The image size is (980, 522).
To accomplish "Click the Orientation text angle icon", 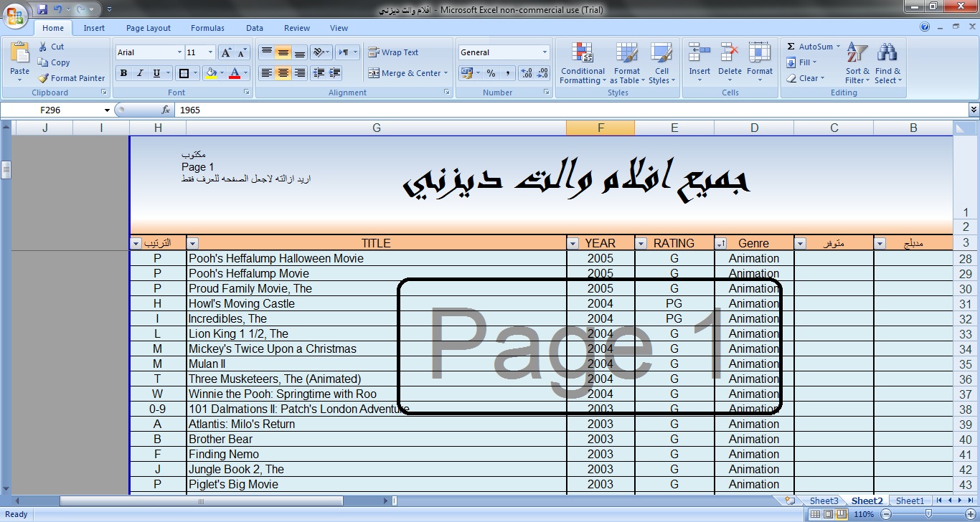I will (319, 52).
